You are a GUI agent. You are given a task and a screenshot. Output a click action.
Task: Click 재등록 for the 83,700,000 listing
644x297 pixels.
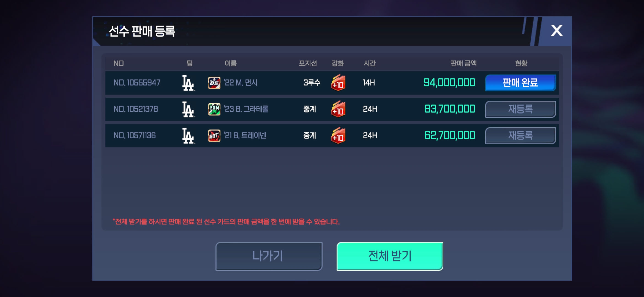tap(520, 109)
